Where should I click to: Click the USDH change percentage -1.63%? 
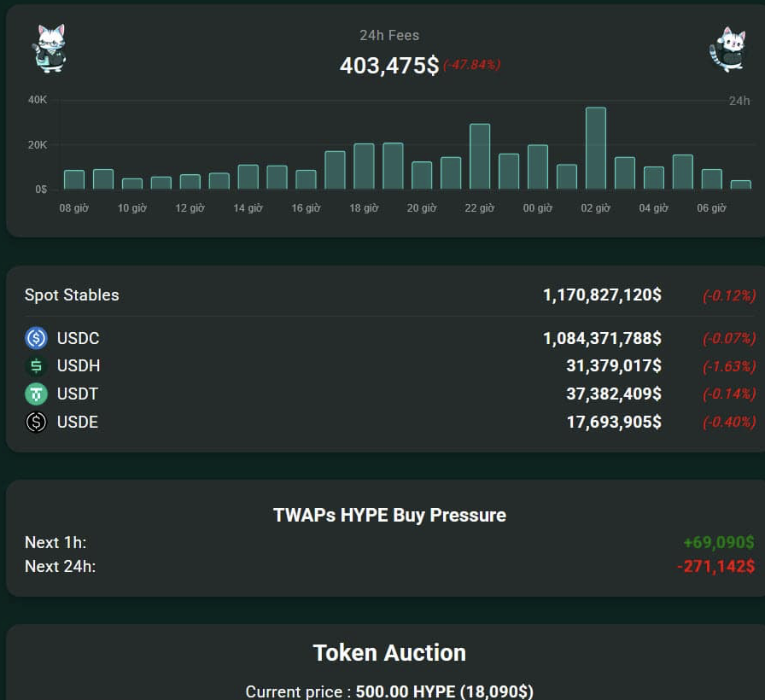(728, 366)
